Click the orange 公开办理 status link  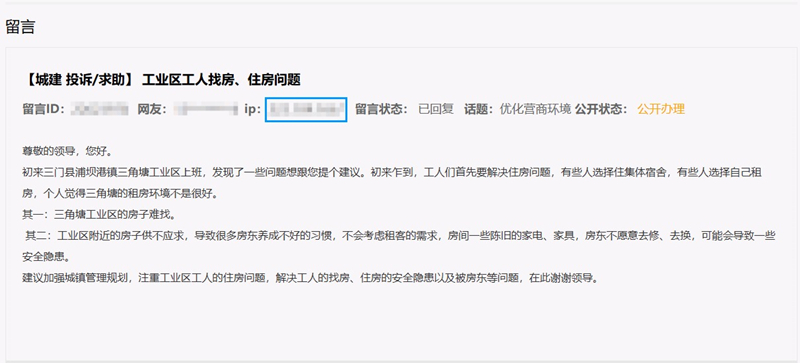661,109
